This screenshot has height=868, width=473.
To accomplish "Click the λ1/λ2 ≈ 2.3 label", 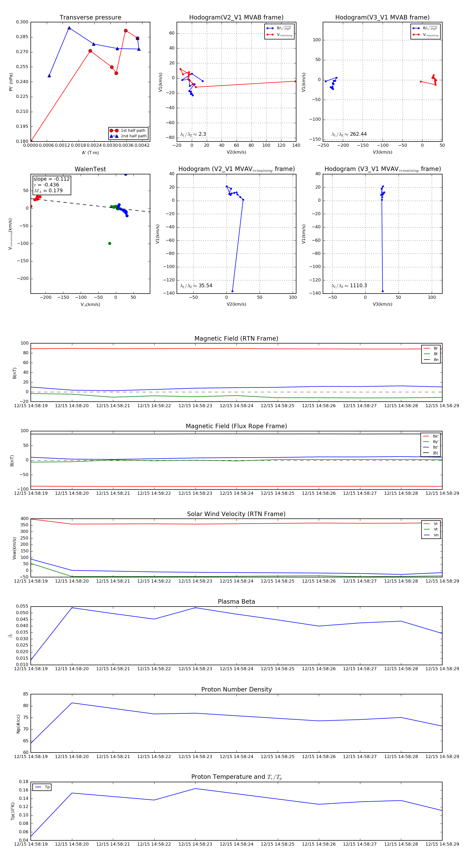I will coord(193,134).
